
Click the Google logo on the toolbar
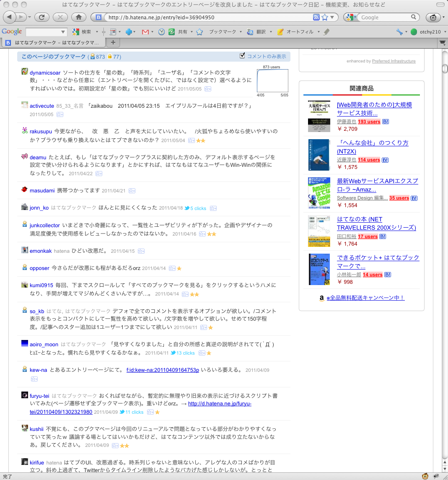12,31
